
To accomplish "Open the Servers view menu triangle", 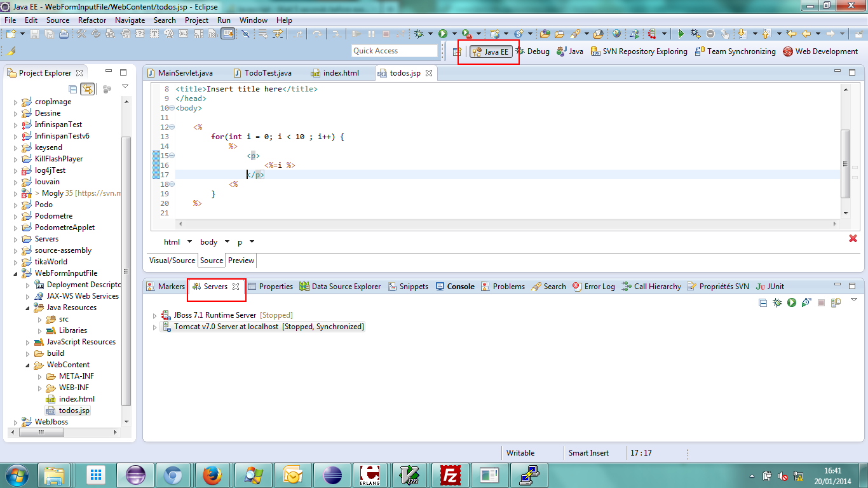I will tap(854, 299).
